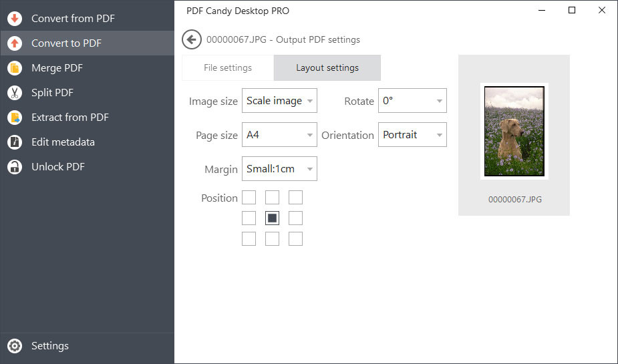Image resolution: width=618 pixels, height=364 pixels.
Task: Click the 00000067.JPG filename under preview
Action: [x=514, y=199]
